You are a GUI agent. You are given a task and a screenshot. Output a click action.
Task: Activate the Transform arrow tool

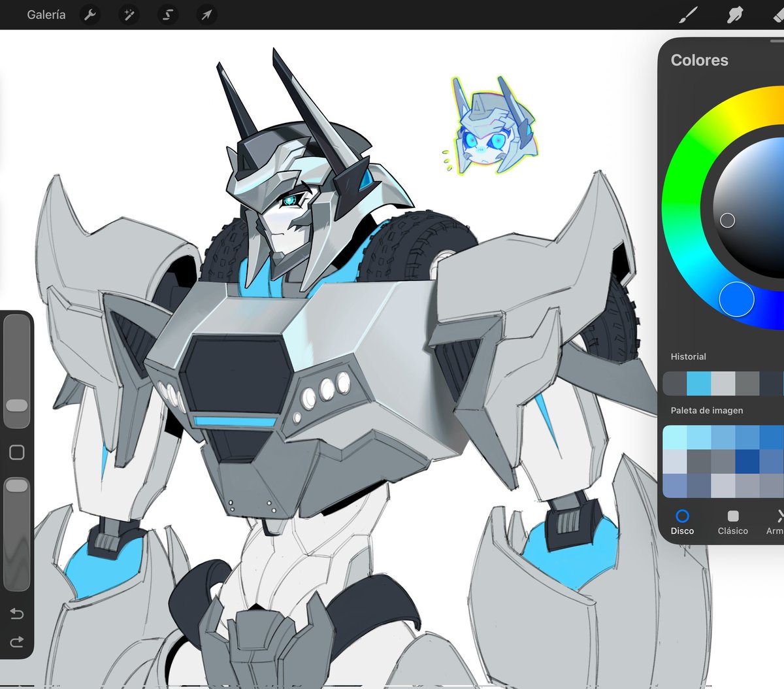206,14
